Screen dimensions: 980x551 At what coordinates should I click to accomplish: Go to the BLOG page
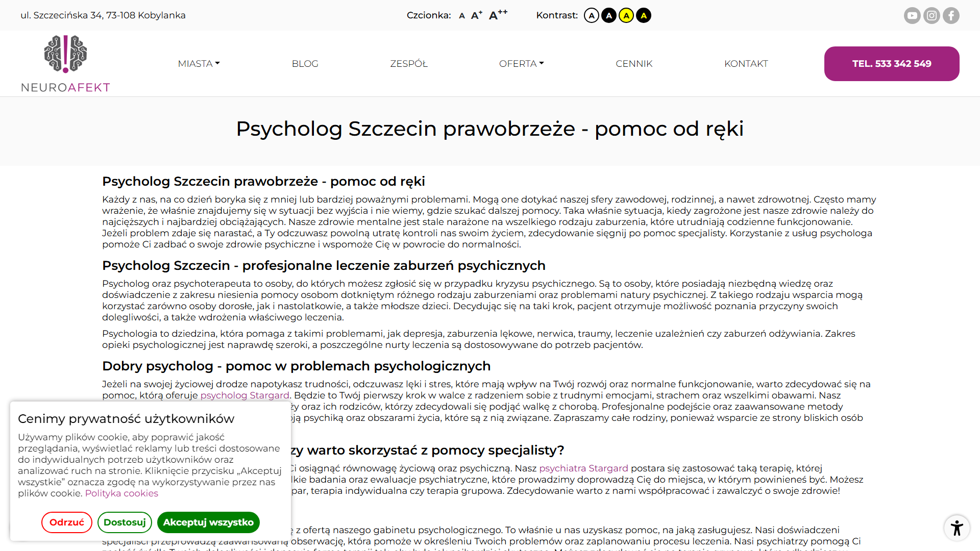[x=305, y=64]
